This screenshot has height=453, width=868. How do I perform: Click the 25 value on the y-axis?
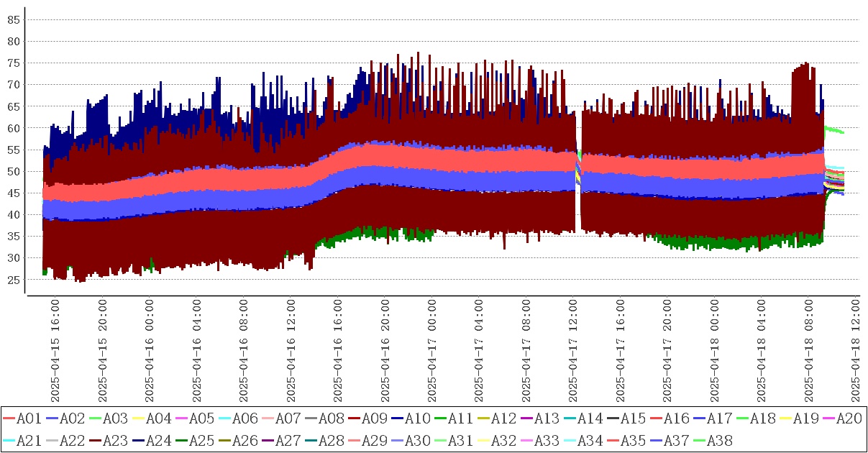point(14,280)
